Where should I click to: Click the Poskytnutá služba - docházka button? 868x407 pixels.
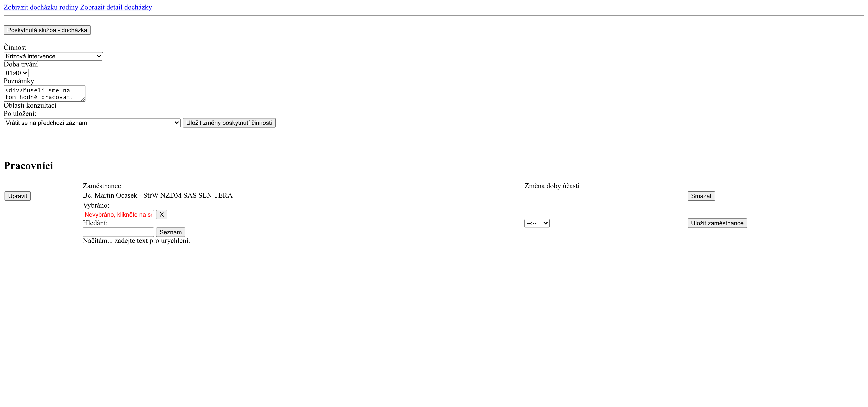[47, 30]
